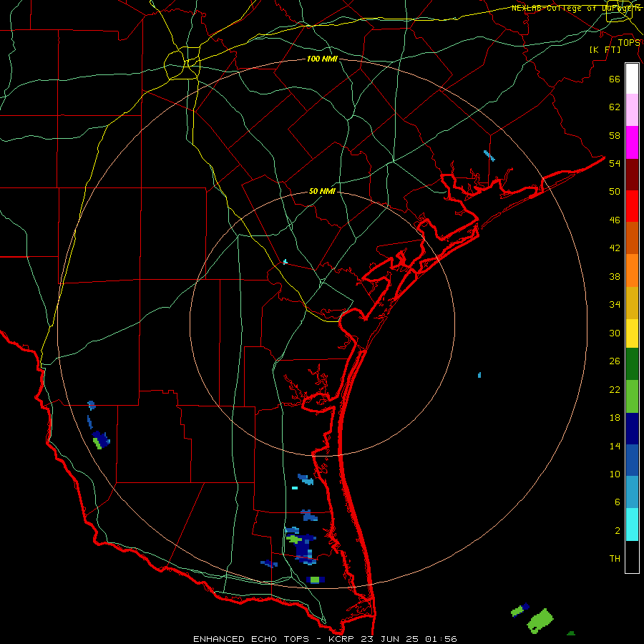The width and height of the screenshot is (644, 644).
Task: Click the "6" legend value
Action: 618,502
